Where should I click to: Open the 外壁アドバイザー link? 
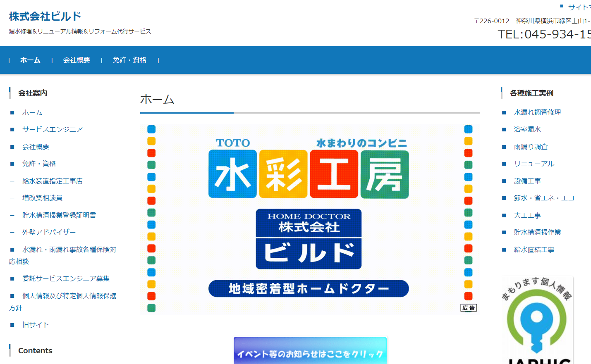(x=49, y=232)
